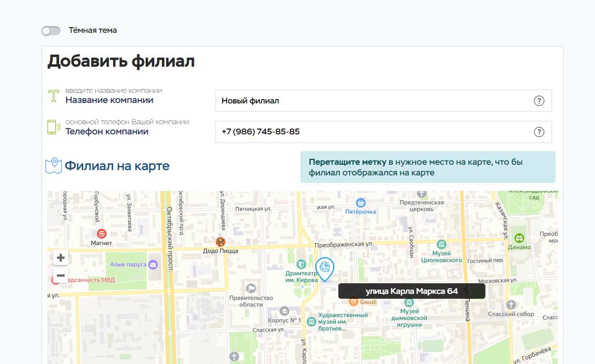
Task: Zoom out the map with minus button
Action: click(61, 276)
